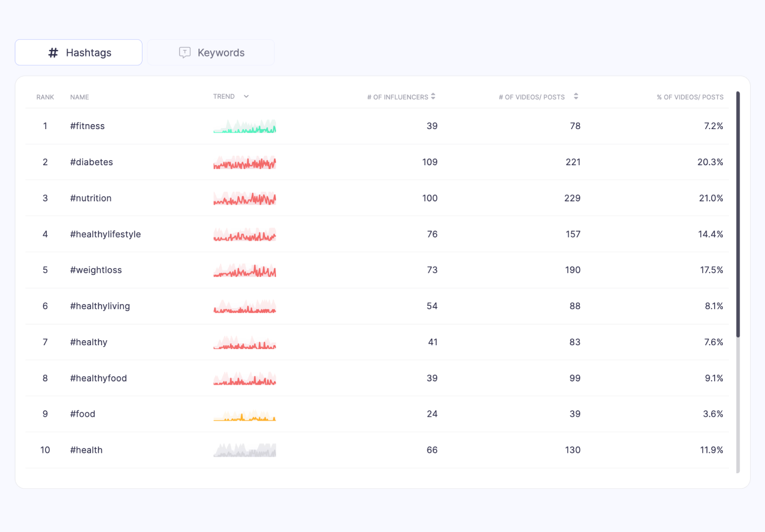This screenshot has height=532, width=765.
Task: Click the #health gray trend sparkline
Action: point(244,450)
